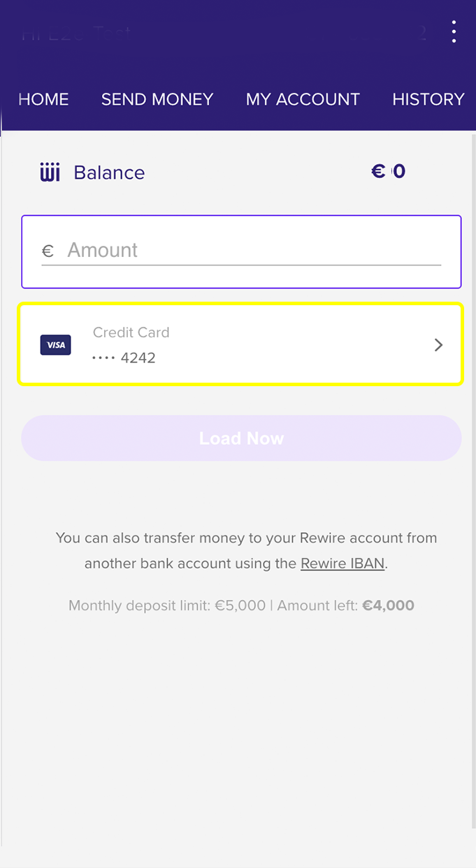Screen dimensions: 476x868
Task: Go to the HOME tab
Action: pos(43,99)
